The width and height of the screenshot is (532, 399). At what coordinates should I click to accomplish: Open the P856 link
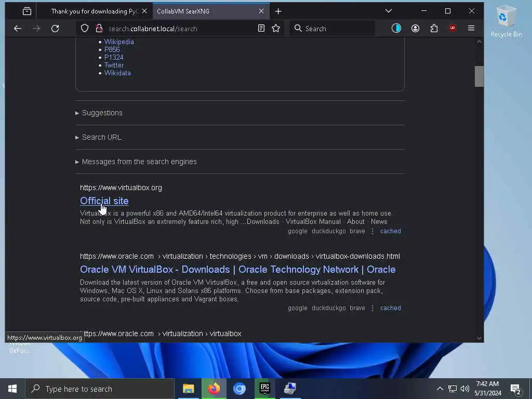(x=112, y=49)
